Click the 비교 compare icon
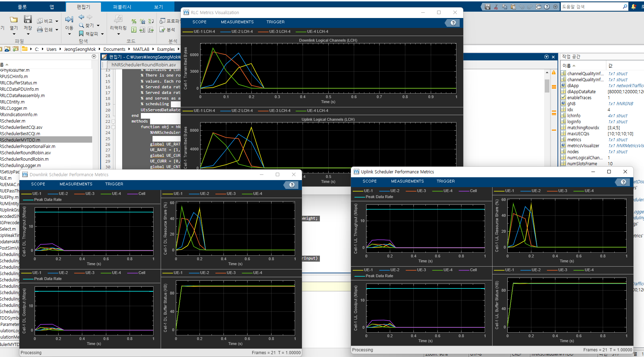The width and height of the screenshot is (644, 357). tap(40, 21)
